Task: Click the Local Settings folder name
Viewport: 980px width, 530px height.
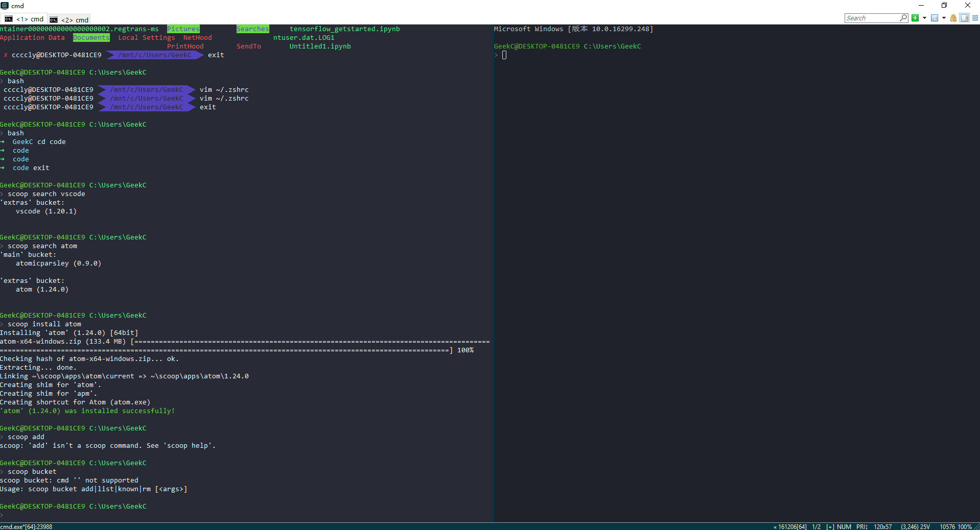Action: pyautogui.click(x=147, y=38)
